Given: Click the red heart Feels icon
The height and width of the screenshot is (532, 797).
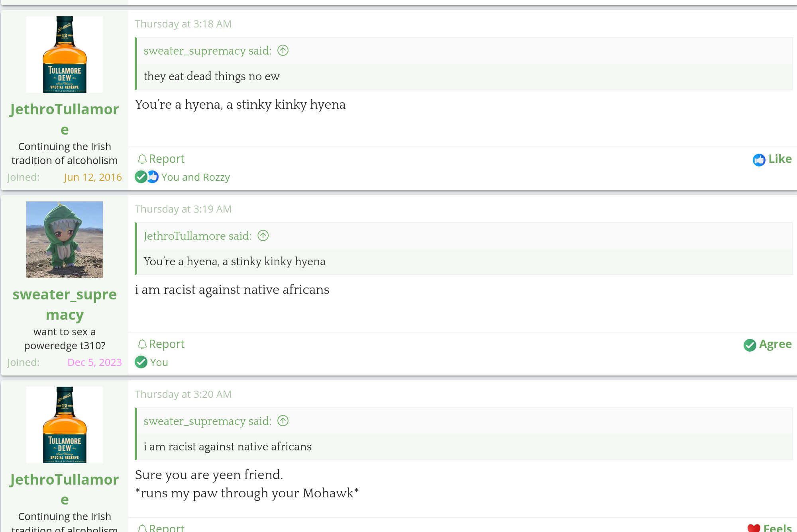Looking at the screenshot, I should [754, 528].
